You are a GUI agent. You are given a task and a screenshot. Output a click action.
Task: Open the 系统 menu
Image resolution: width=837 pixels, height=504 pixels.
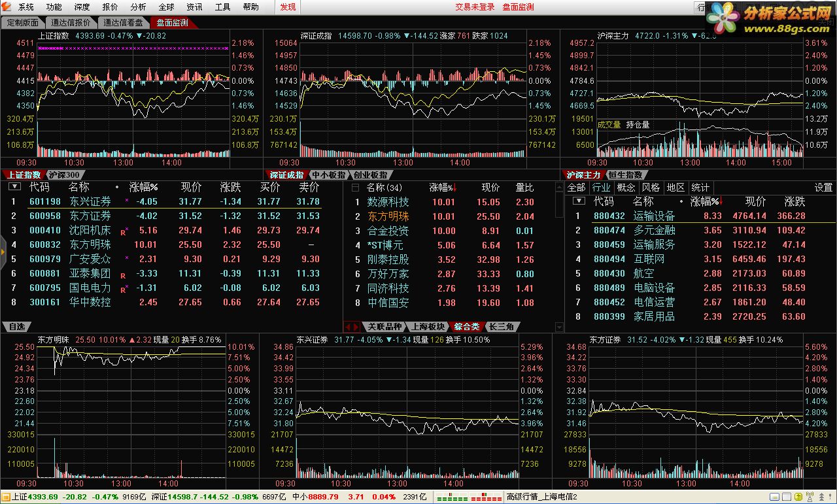click(26, 7)
